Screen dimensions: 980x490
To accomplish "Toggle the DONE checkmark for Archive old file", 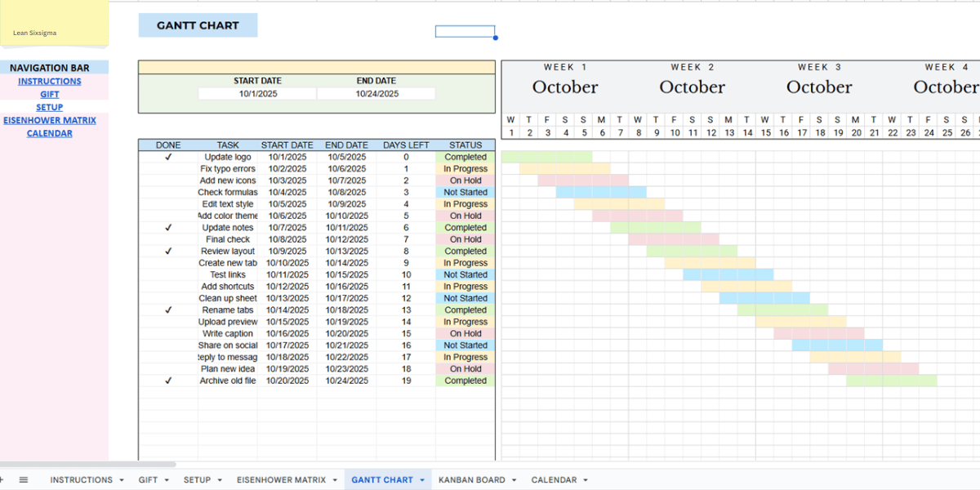I will [168, 381].
